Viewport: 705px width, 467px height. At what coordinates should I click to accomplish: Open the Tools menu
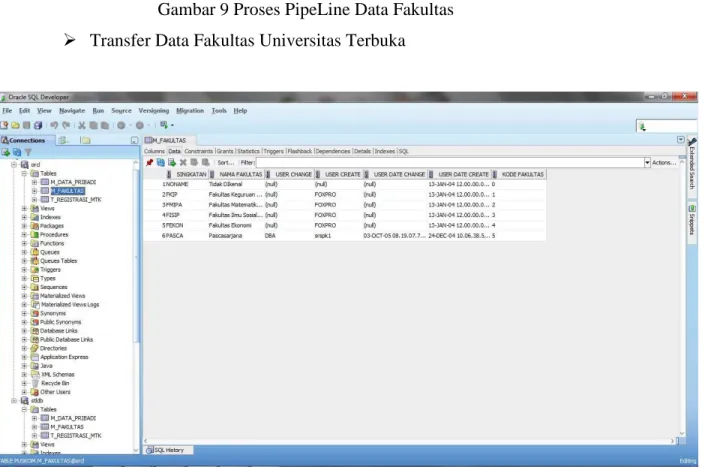219,111
